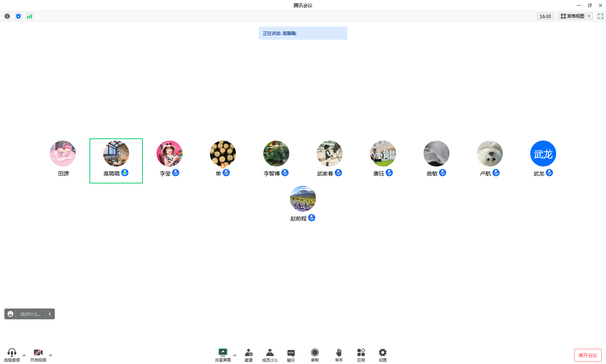Screen dimensions: 606x364
Task: Select 武龙 participant avatar
Action: pos(543,154)
